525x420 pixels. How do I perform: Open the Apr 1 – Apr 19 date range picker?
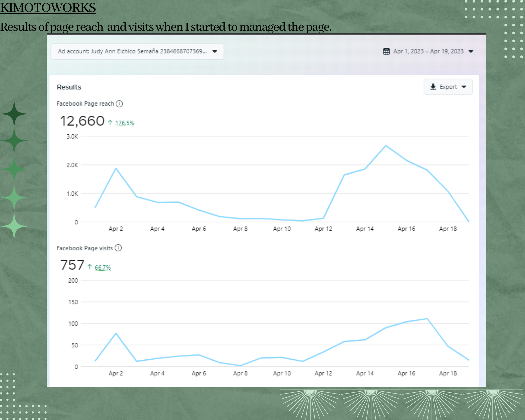(x=428, y=51)
